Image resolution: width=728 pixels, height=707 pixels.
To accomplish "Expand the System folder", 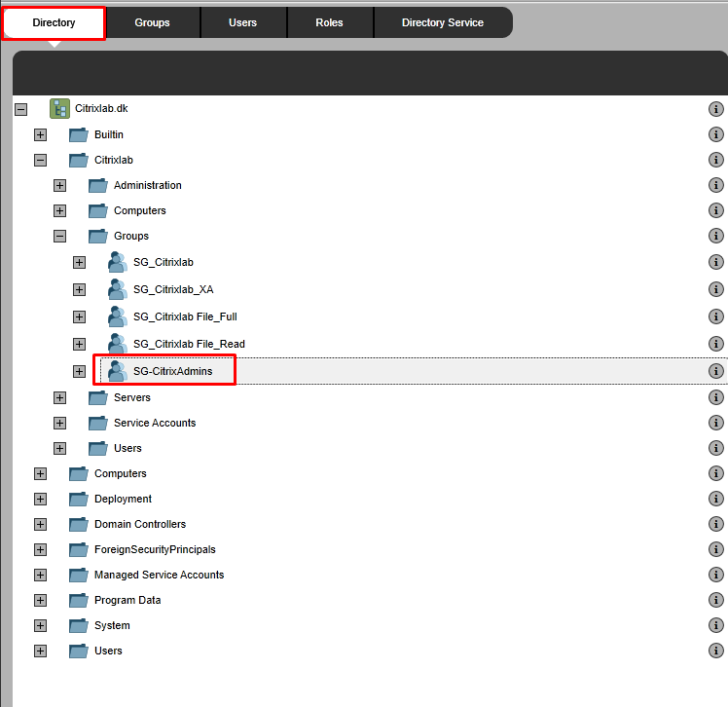I will coord(41,626).
